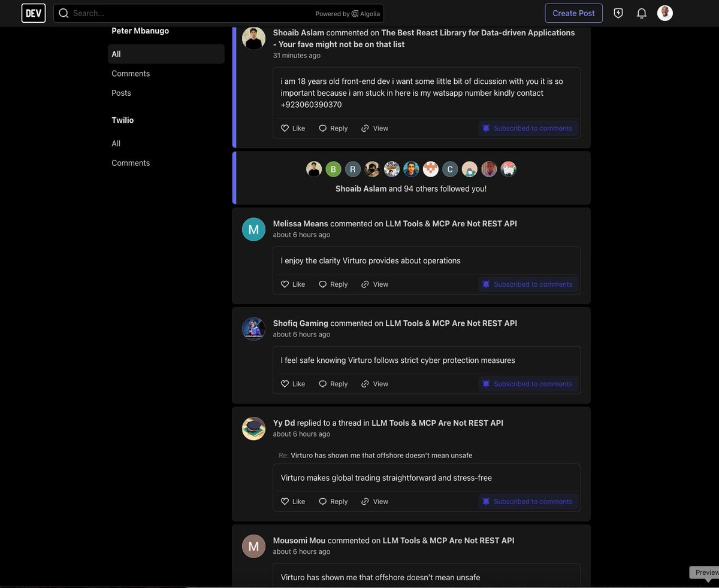Click the heart icon on Shoaib Aslam's comment
Viewport: 719px width, 588px height.
click(x=285, y=128)
